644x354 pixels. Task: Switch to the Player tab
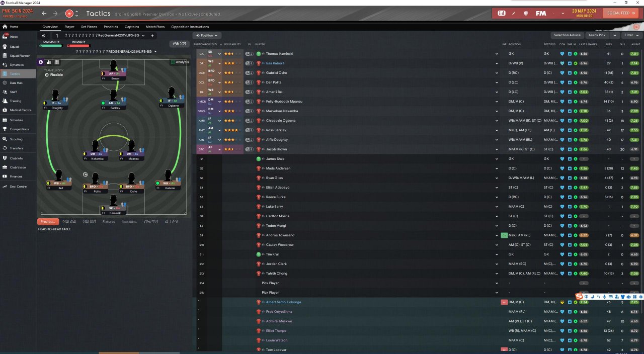click(69, 27)
